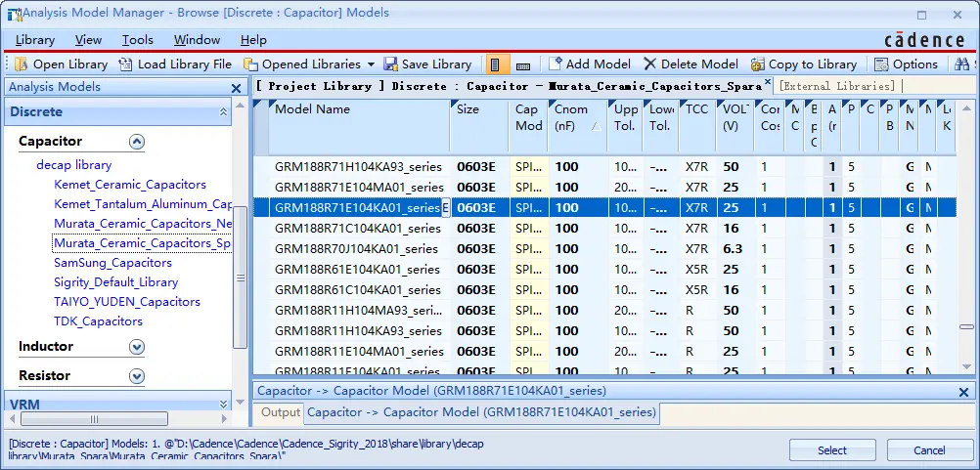980x470 pixels.
Task: Select row GRM188R71E104MA01_series
Action: [x=605, y=188]
